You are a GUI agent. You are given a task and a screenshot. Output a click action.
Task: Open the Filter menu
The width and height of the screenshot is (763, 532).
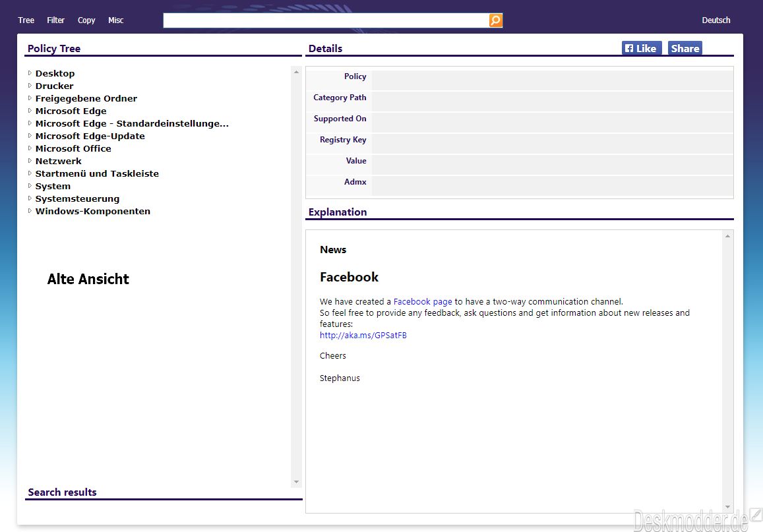coord(55,20)
